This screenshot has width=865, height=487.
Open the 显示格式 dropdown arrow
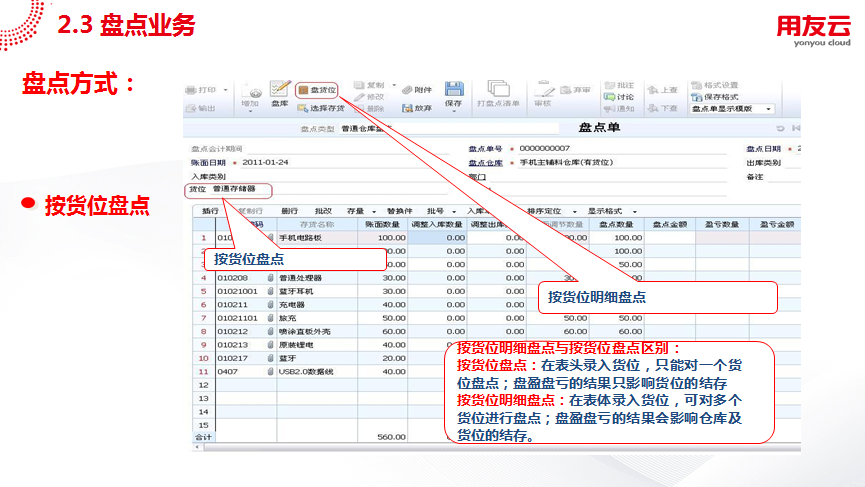click(634, 211)
